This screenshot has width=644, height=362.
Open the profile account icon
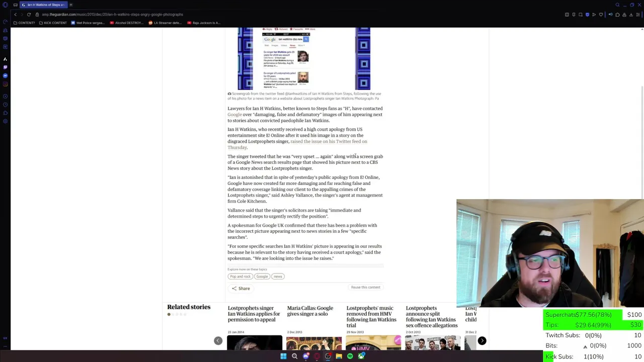[624, 15]
